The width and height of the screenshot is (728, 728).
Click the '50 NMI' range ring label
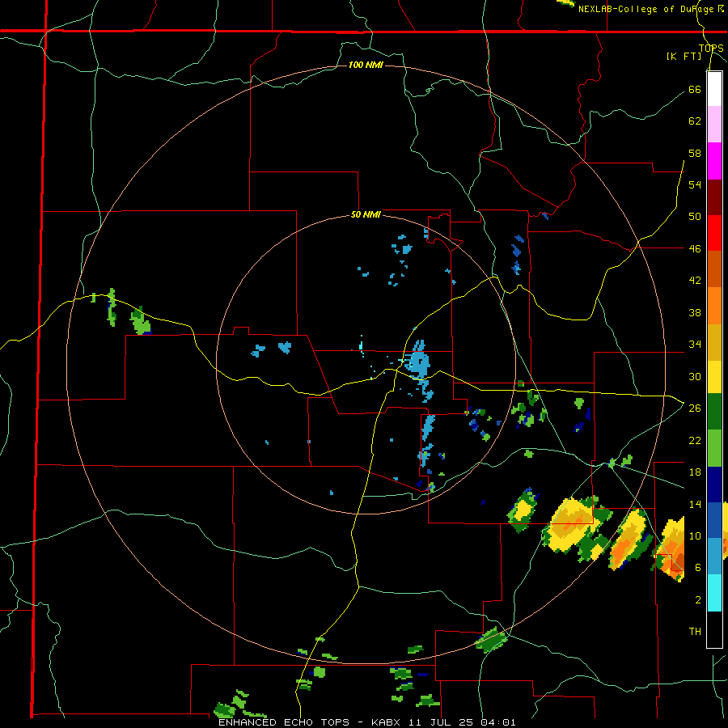(x=366, y=214)
